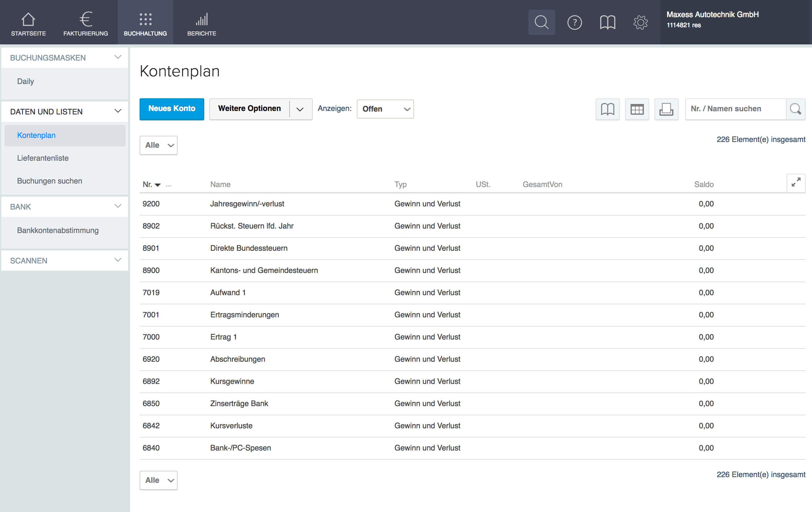Open the top Alle filter dropdown
This screenshot has height=512, width=812.
pos(158,145)
